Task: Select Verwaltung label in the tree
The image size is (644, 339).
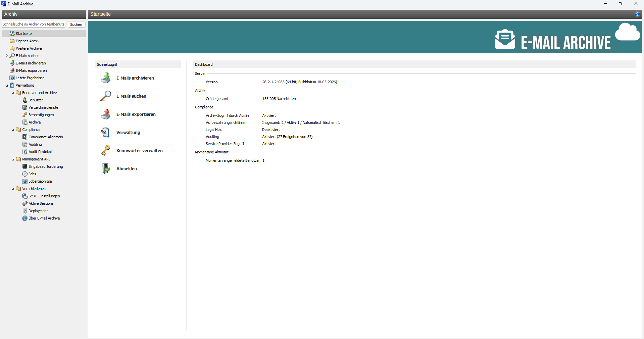Action: tap(25, 85)
